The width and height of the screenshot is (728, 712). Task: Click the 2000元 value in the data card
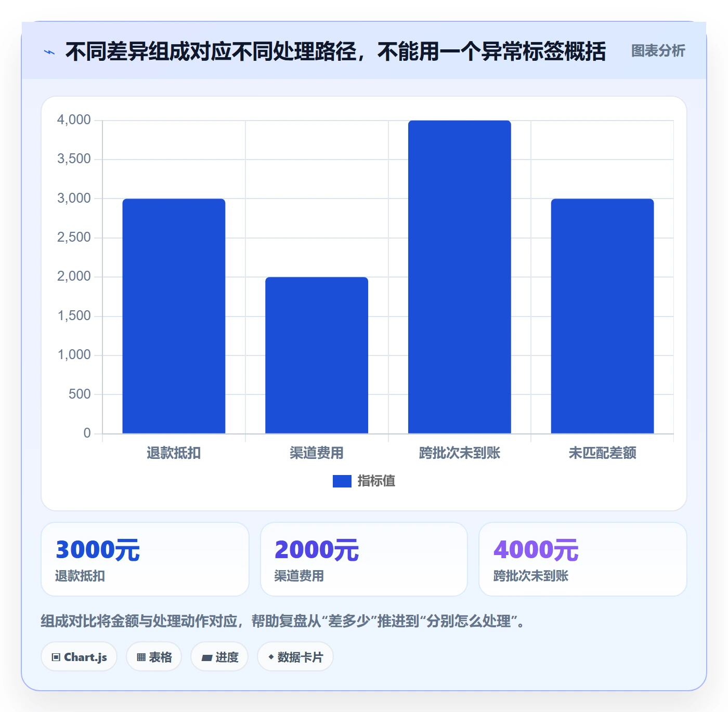317,550
